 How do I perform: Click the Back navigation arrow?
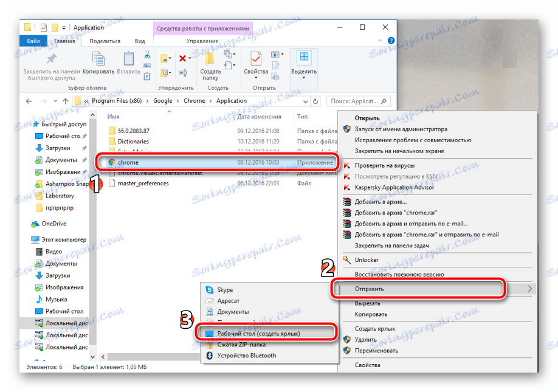(x=29, y=101)
